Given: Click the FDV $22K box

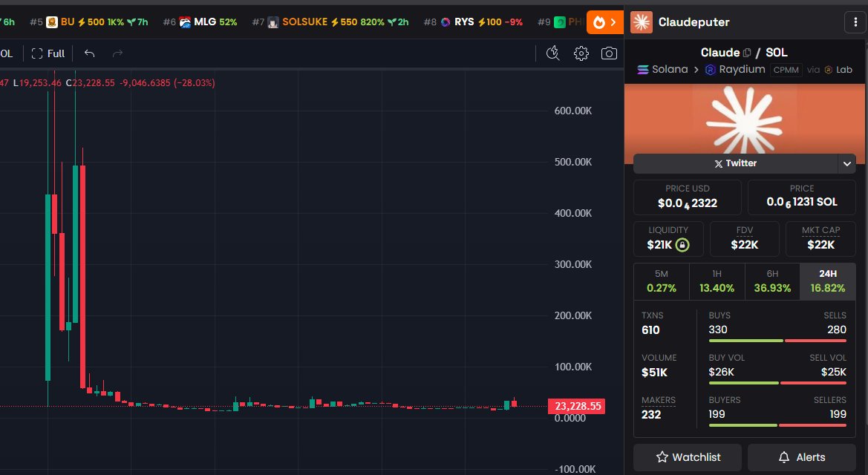Looking at the screenshot, I should [745, 238].
